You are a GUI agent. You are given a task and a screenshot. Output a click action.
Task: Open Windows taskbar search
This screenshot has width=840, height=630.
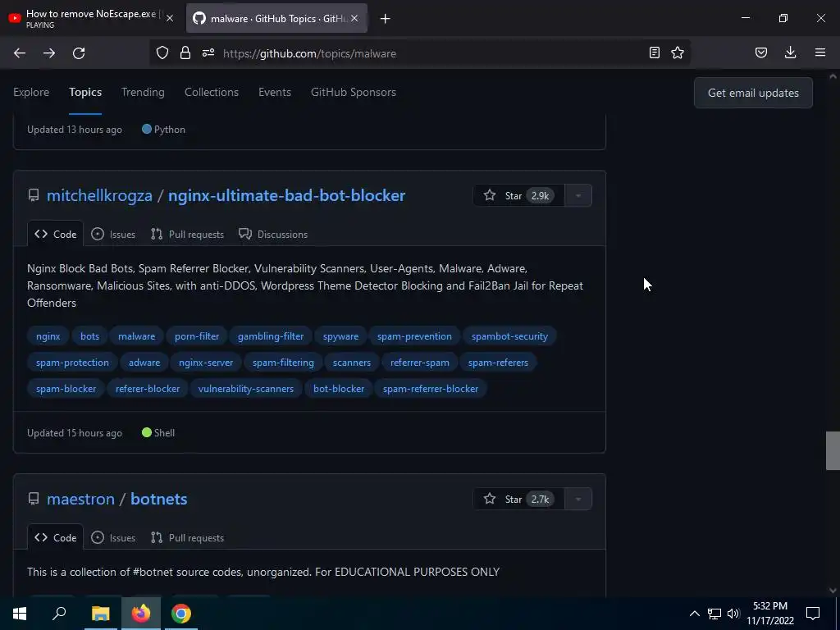point(59,614)
